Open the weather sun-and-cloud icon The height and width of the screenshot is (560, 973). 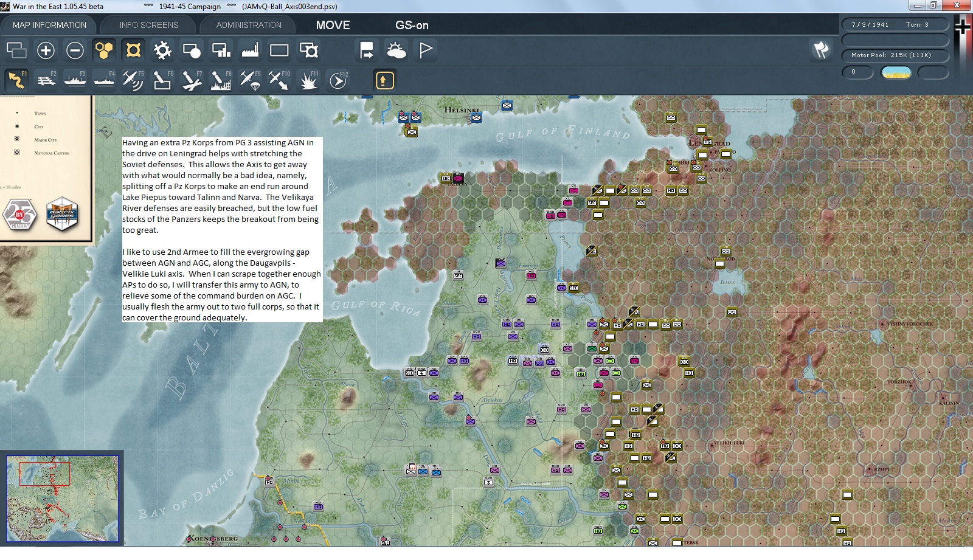pos(396,50)
